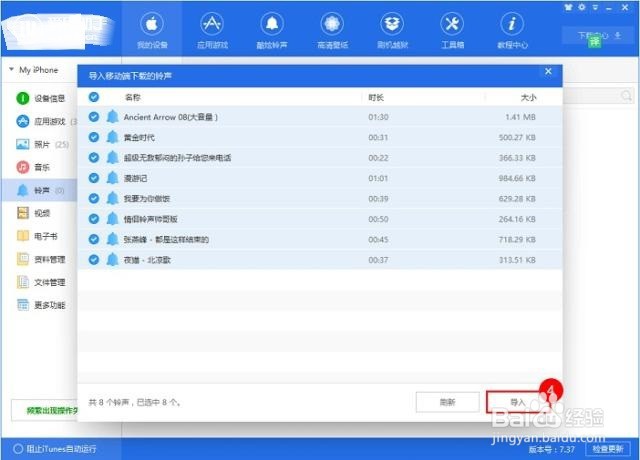The height and width of the screenshot is (460, 640).
Task: Open 工具箱 toolbox tab
Action: pos(452,30)
